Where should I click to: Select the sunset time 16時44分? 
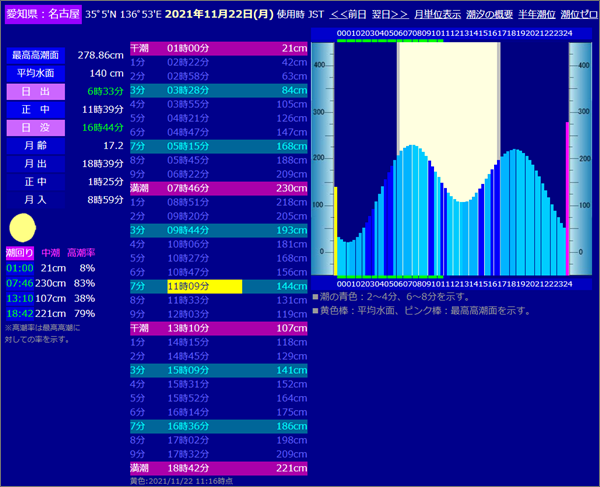(x=103, y=128)
